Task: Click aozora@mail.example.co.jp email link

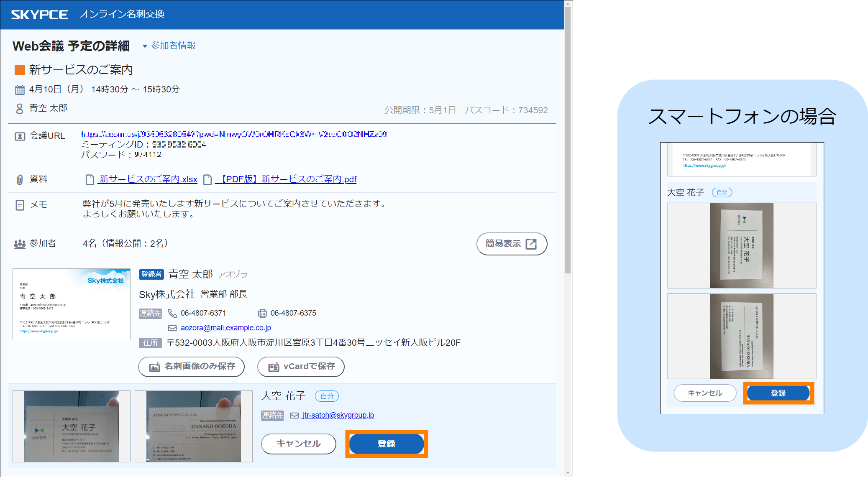Action: pyautogui.click(x=225, y=328)
